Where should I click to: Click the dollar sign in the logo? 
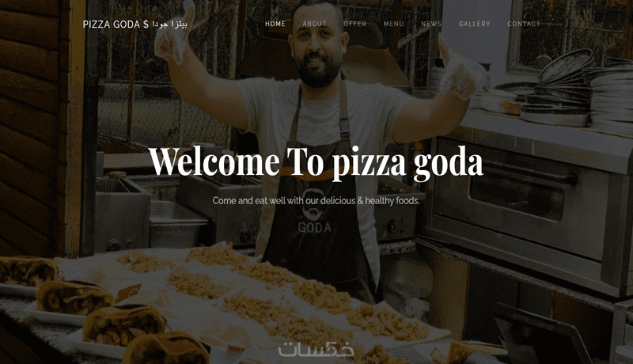click(x=146, y=25)
